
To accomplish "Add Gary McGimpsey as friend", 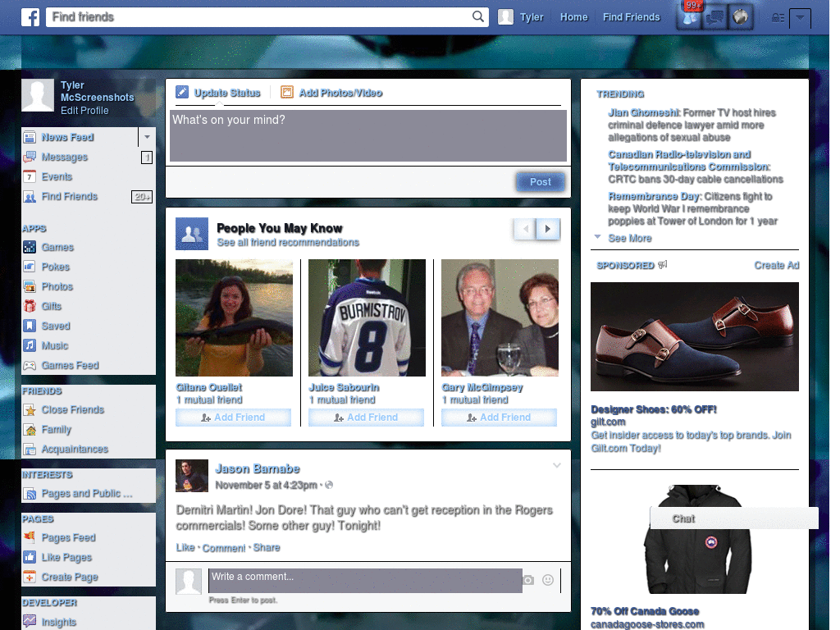I will click(499, 418).
